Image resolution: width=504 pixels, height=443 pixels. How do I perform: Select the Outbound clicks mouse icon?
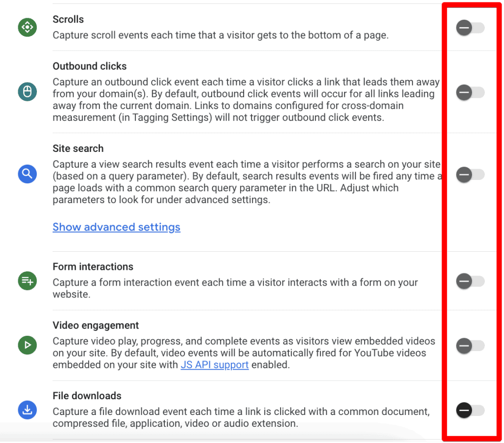pyautogui.click(x=27, y=91)
